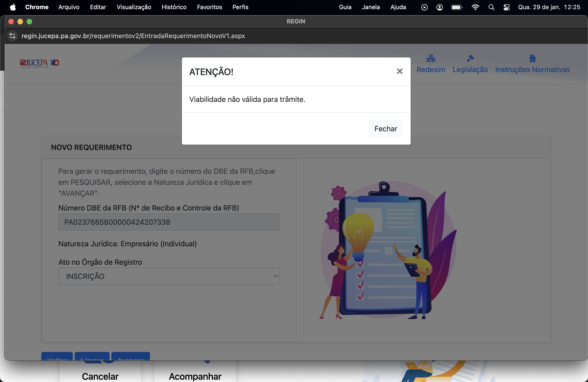Screen dimensions: 588x382
Task: Click the Instruções Normativas document icon
Action: [532, 59]
